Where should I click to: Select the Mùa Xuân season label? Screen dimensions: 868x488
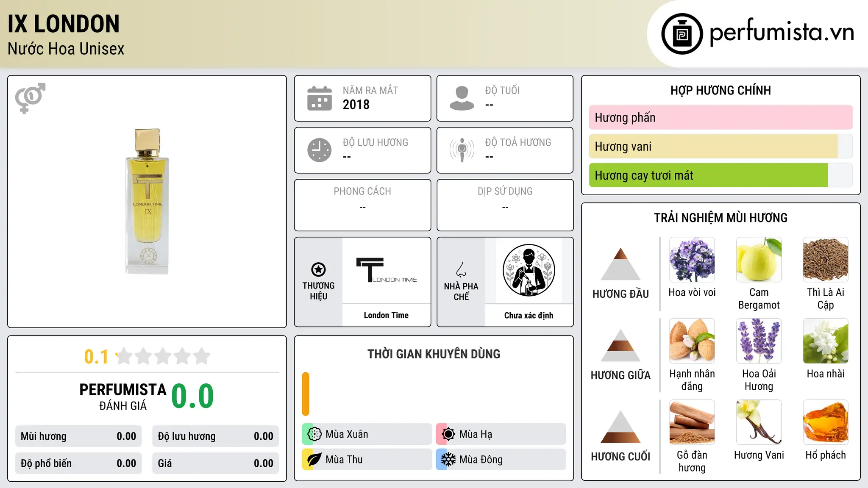[x=347, y=434]
